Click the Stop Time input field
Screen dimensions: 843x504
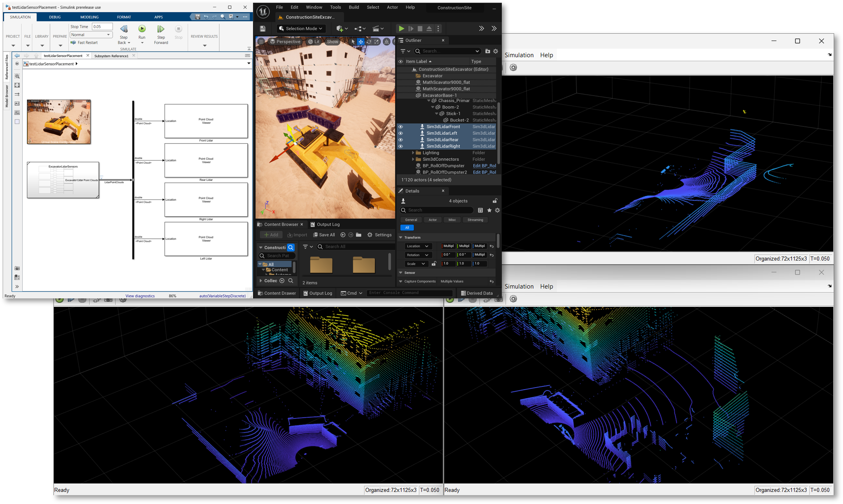pos(102,27)
